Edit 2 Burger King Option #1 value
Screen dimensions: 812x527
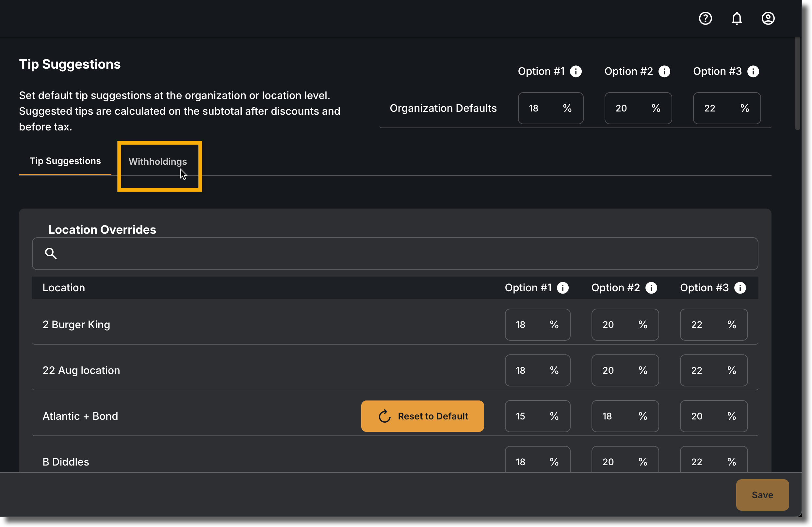(538, 324)
